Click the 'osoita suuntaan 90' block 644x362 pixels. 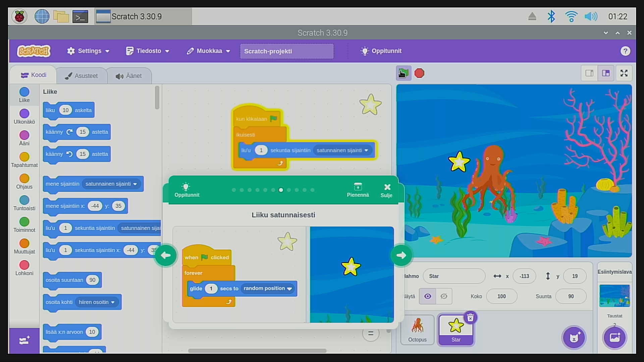(72, 280)
